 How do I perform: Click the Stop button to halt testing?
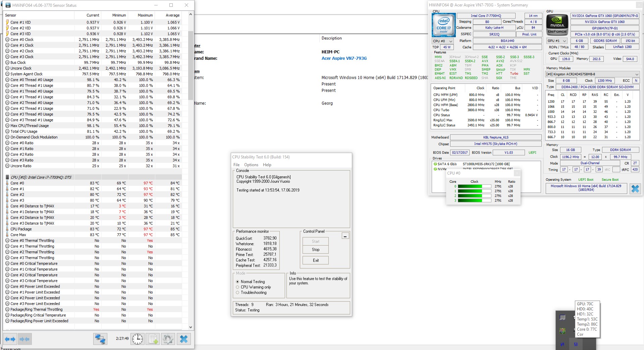pos(316,250)
